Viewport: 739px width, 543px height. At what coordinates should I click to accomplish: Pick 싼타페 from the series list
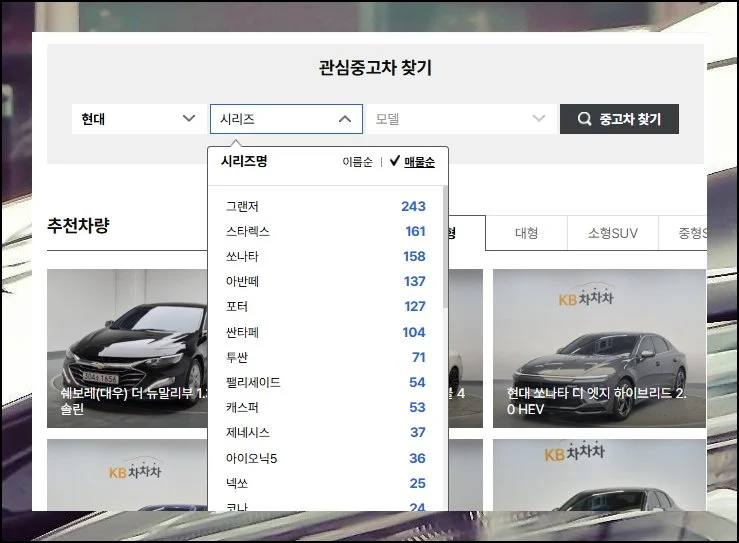tap(326, 332)
